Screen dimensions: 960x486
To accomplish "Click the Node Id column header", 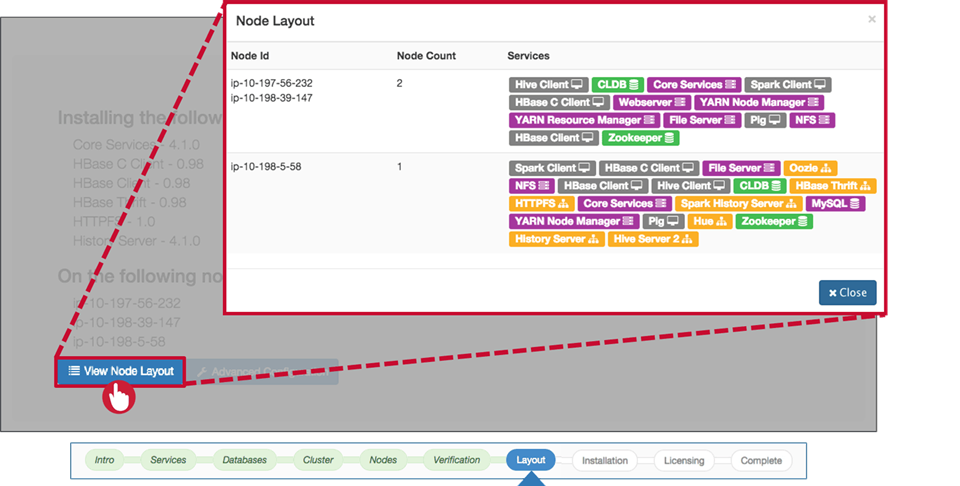I will tap(250, 56).
